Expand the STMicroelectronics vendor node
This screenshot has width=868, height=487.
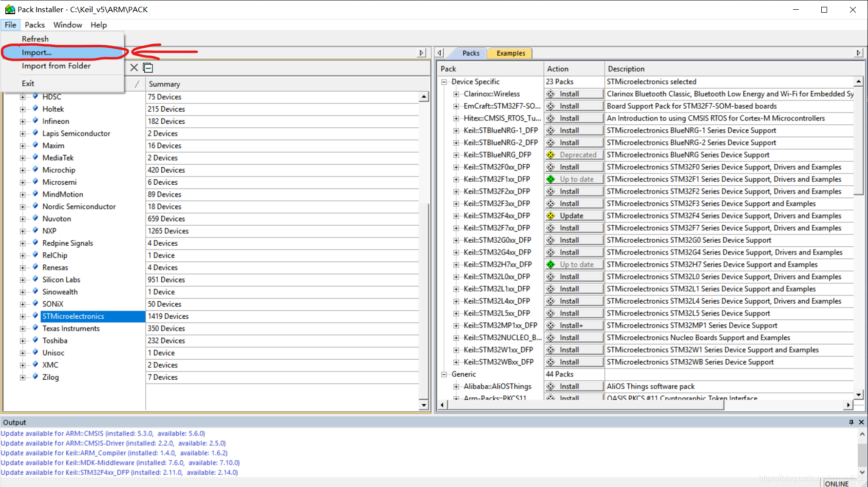[x=22, y=316]
